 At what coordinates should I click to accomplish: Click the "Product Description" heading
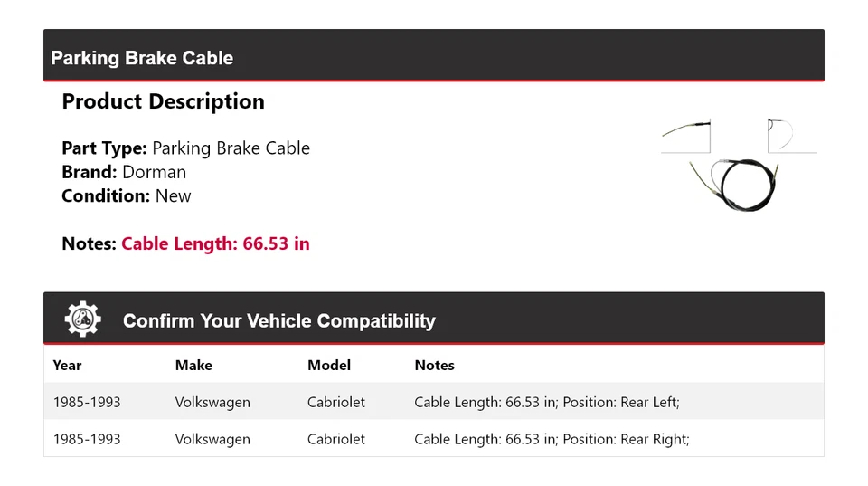(x=163, y=101)
